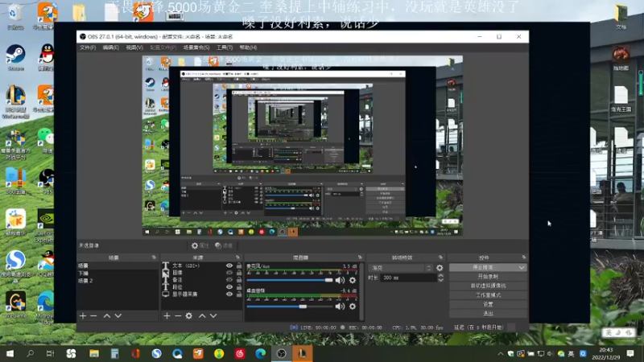
Task: Open the 帮助(H) menu
Action: pyautogui.click(x=248, y=47)
